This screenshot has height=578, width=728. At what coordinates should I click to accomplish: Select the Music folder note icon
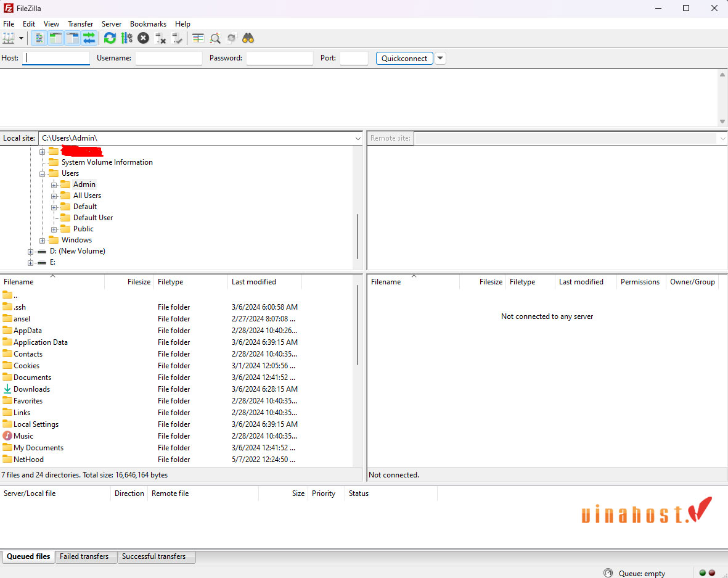tap(7, 436)
